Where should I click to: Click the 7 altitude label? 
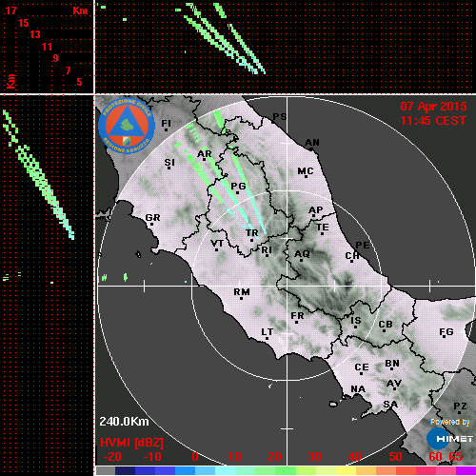[x=68, y=70]
